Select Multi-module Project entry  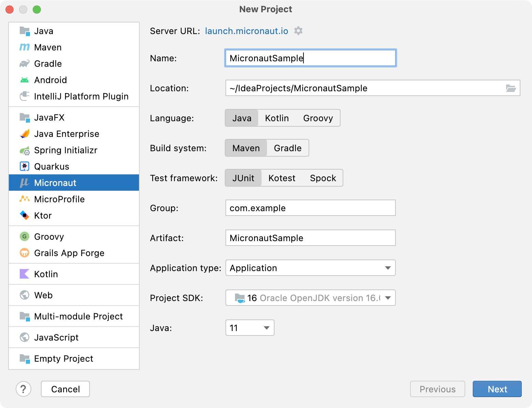coord(74,316)
